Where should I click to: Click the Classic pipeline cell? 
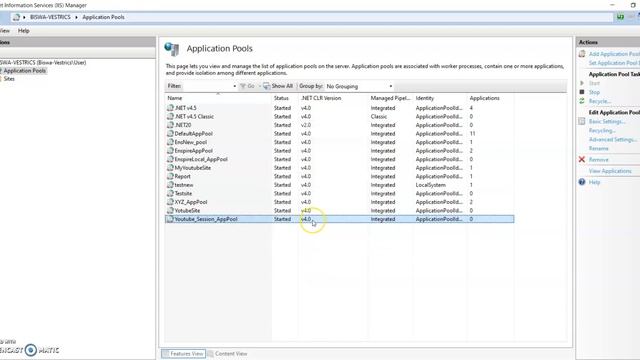point(379,116)
